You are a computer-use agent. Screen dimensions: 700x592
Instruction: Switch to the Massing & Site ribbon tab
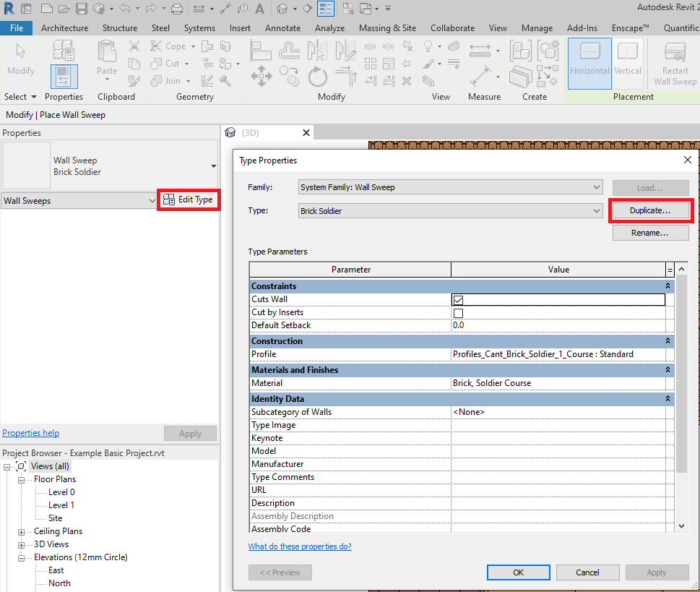coord(387,27)
